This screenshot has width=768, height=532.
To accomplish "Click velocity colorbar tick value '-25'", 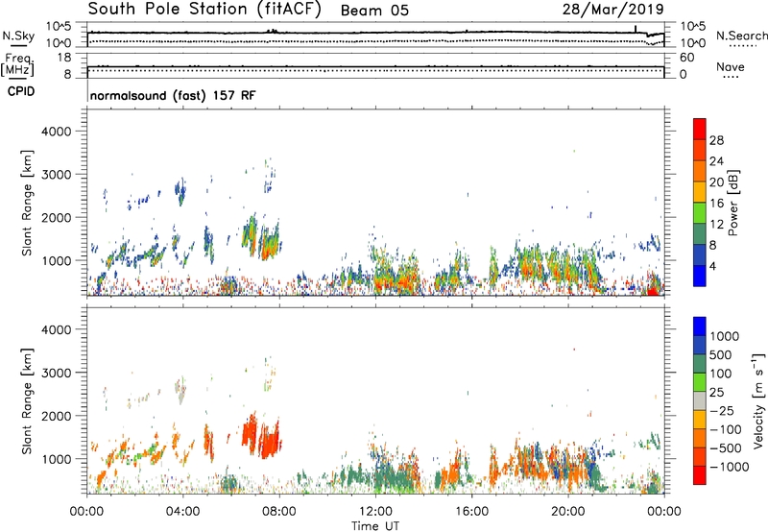I will [723, 410].
